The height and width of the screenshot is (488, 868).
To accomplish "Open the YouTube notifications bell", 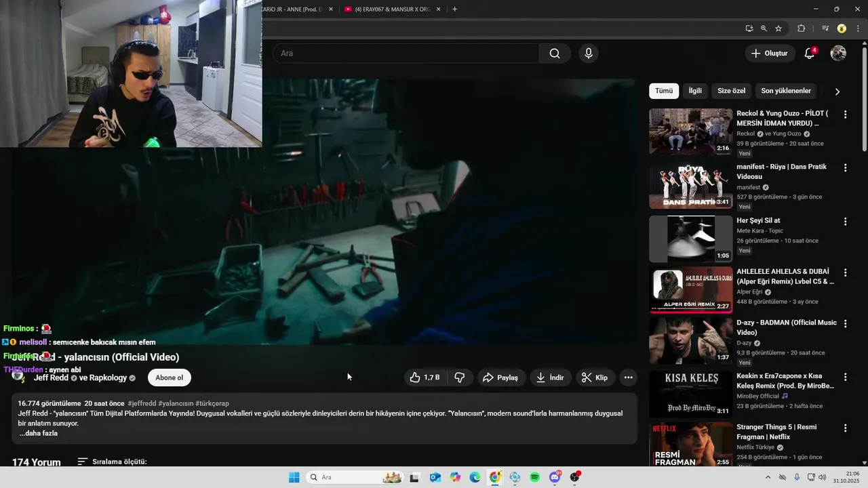I will click(810, 54).
